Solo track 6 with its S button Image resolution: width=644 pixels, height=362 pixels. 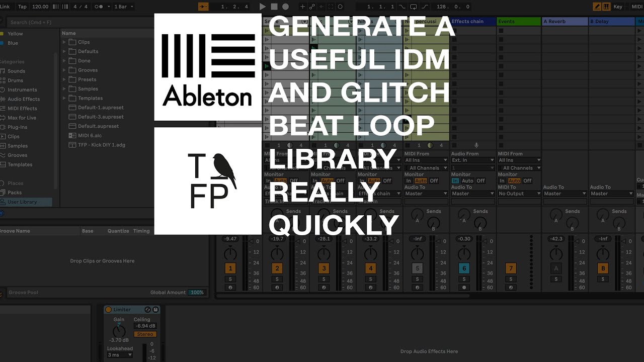click(x=464, y=279)
